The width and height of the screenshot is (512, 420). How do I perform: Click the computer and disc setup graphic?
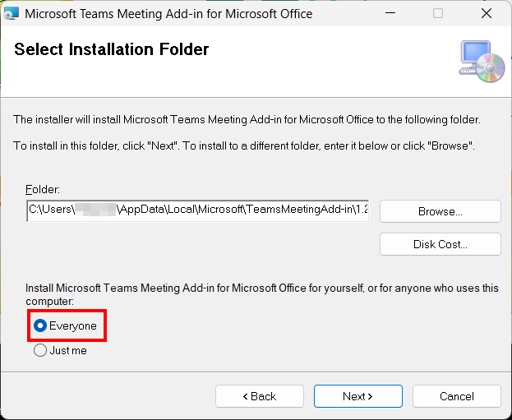click(482, 61)
